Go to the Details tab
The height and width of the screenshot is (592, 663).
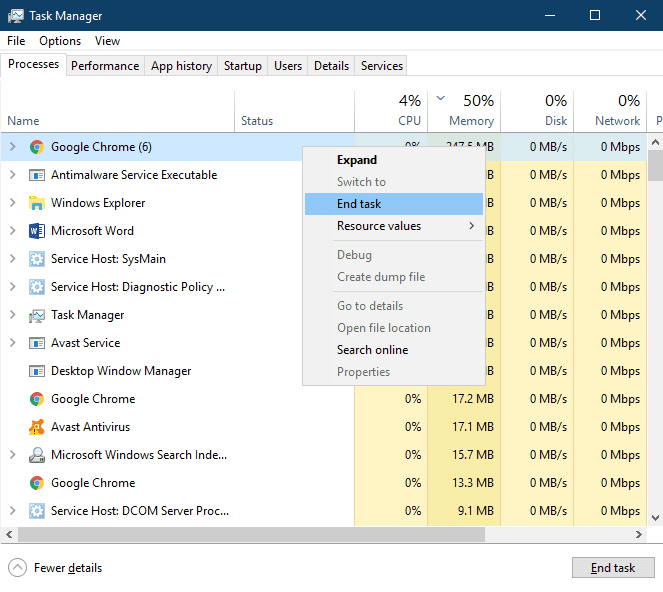[332, 66]
